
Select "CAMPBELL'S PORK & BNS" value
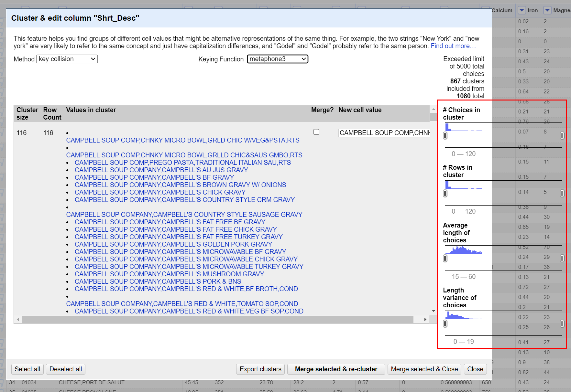click(158, 281)
